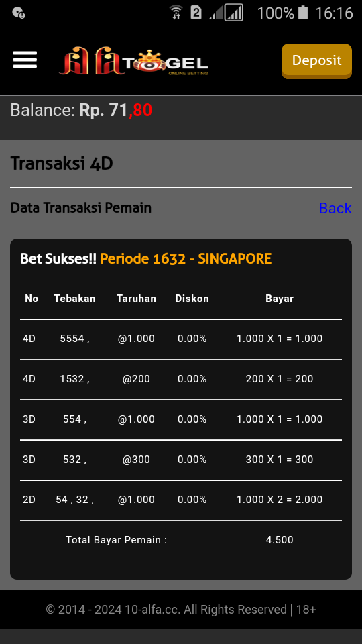The height and width of the screenshot is (644, 362).
Task: Select the 2D row with 54, 32
Action: point(181,500)
